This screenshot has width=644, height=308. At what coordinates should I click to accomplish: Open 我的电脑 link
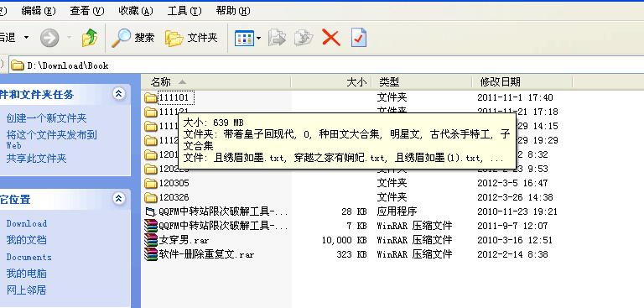26,274
